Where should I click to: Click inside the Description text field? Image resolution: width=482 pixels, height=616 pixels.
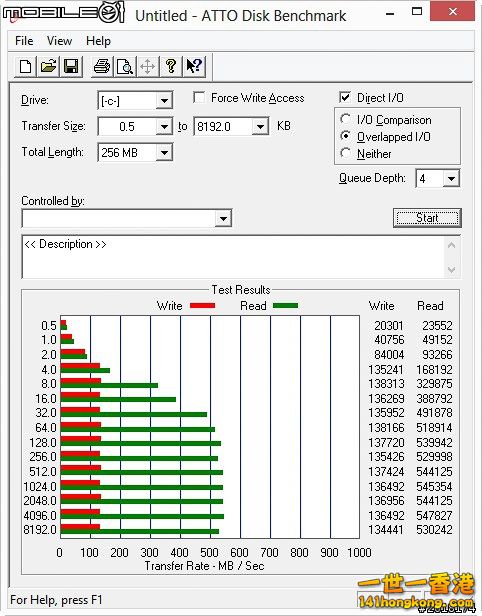coord(234,257)
